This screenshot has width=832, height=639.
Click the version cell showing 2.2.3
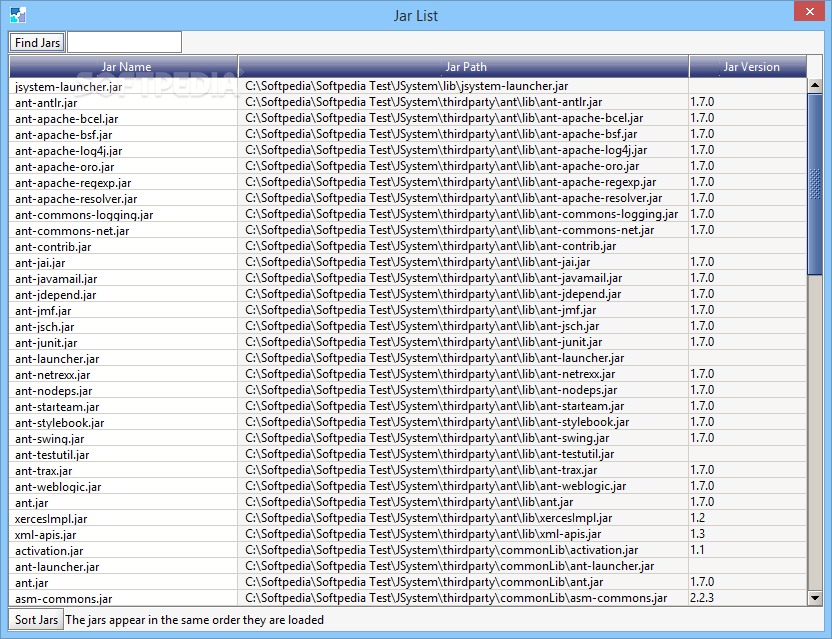pyautogui.click(x=748, y=598)
